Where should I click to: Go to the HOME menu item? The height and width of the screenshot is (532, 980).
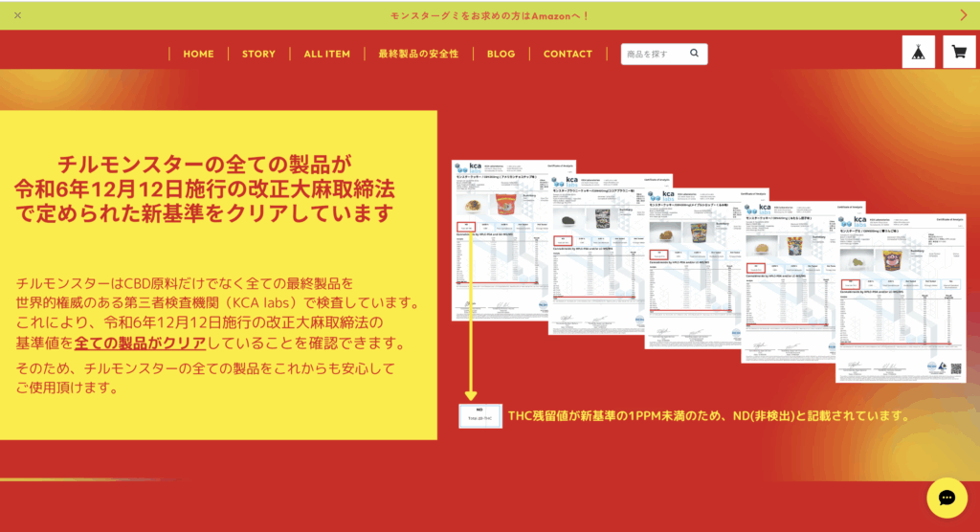coord(198,54)
